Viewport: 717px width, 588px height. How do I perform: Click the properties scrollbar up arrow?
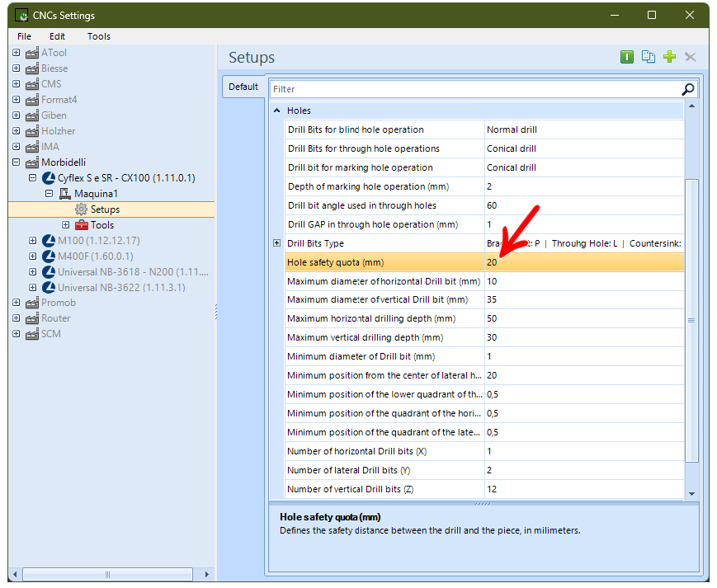[692, 106]
